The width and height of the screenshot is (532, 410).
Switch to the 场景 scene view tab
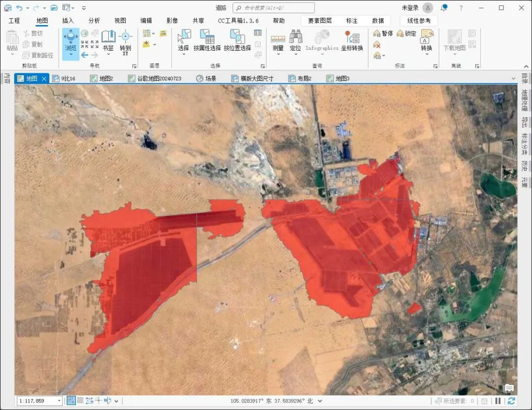click(x=206, y=78)
